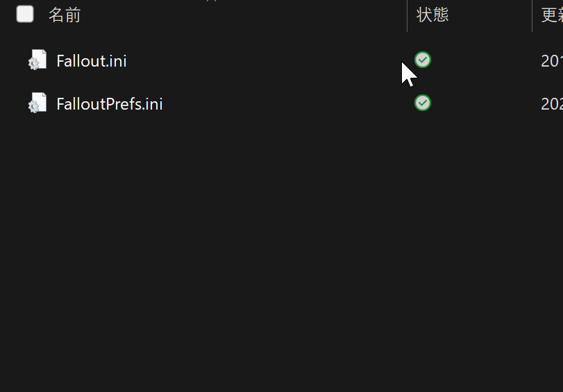Tick the select-all checkbox beside 名前
This screenshot has height=392, width=563.
pos(25,14)
